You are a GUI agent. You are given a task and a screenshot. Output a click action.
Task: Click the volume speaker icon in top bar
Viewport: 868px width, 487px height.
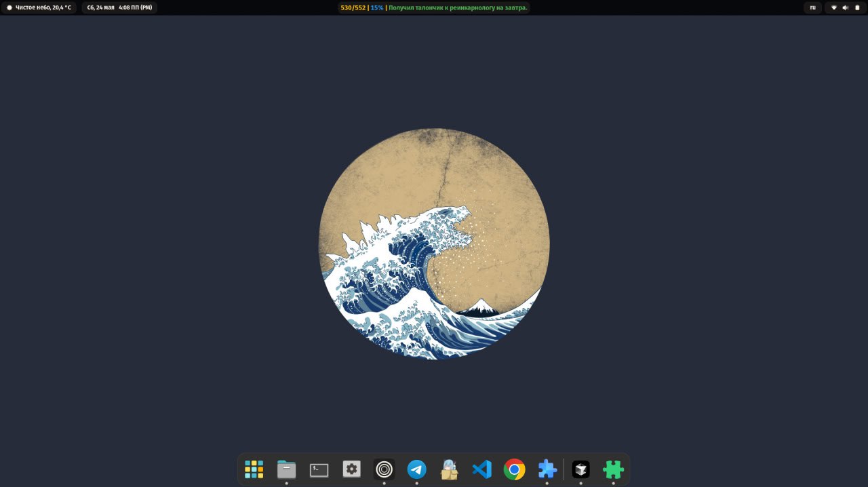click(x=845, y=7)
